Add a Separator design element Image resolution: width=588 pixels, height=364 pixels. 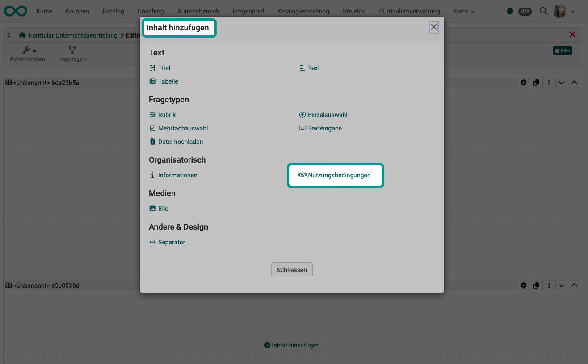[x=167, y=242]
